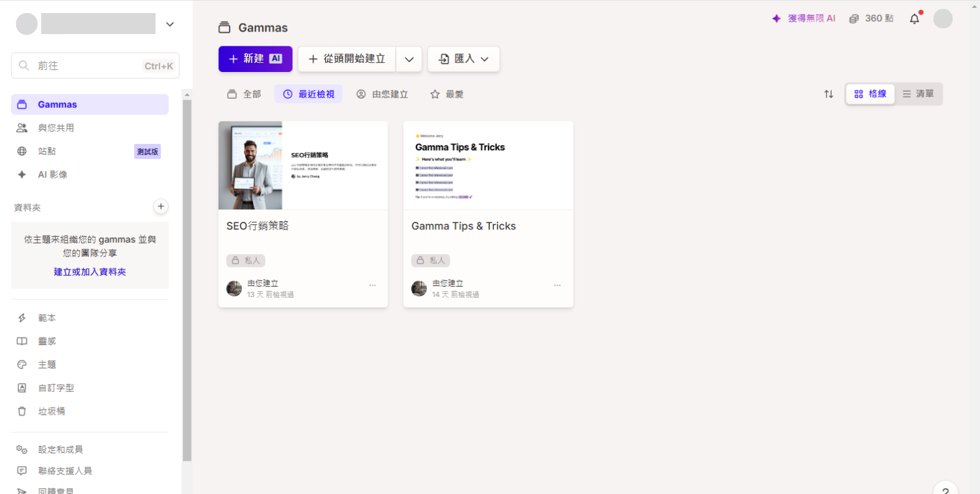Click the workspace avatar circle
Screen dimensions: 980x494
coord(27,24)
